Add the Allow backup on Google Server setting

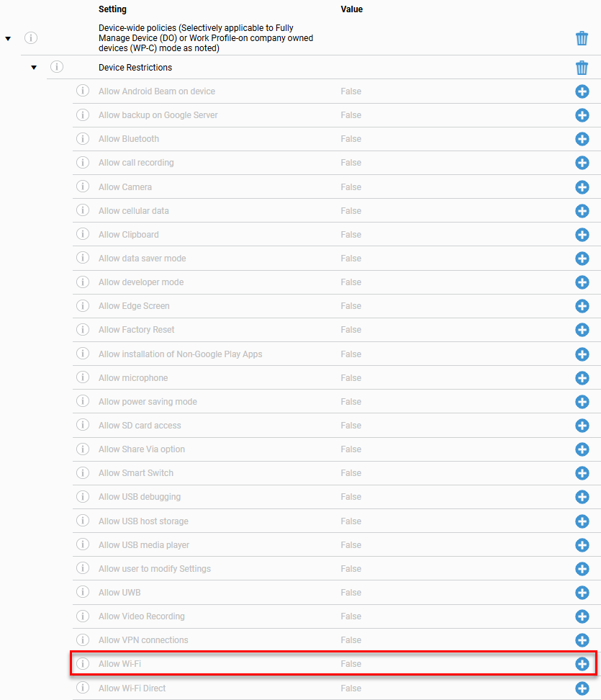click(x=582, y=115)
